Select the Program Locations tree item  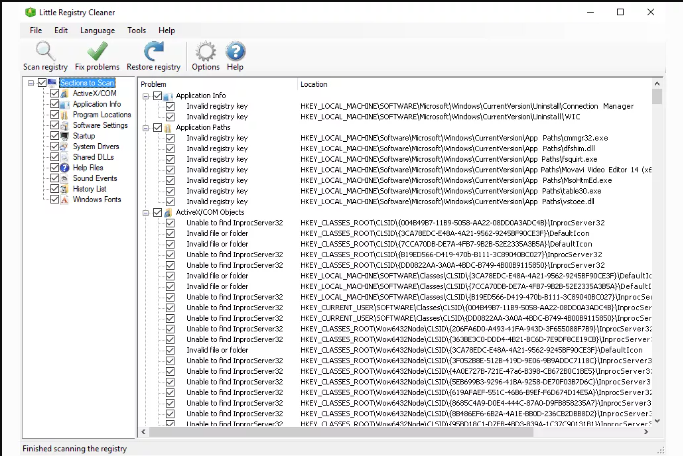(x=102, y=115)
